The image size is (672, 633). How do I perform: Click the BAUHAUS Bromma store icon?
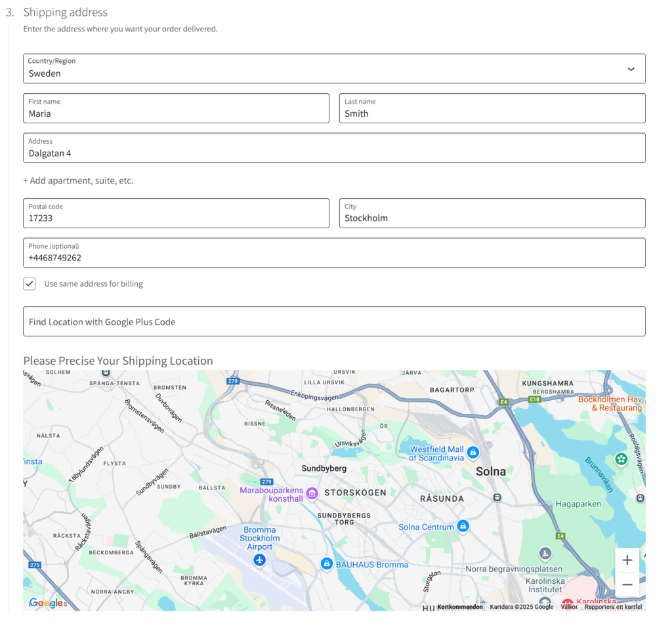click(327, 564)
